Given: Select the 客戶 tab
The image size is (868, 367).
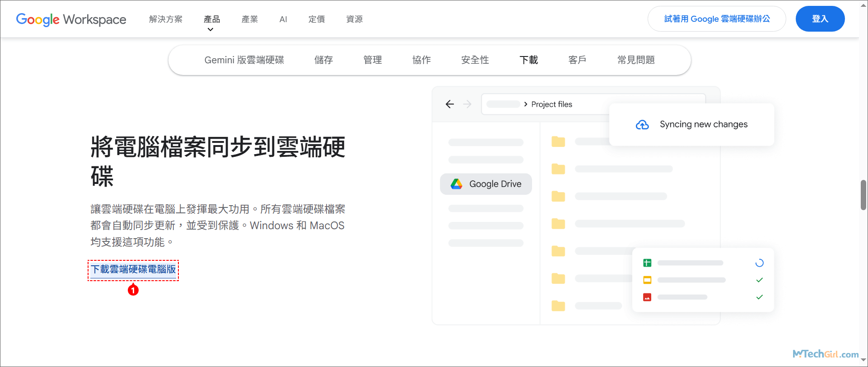Looking at the screenshot, I should click(578, 60).
